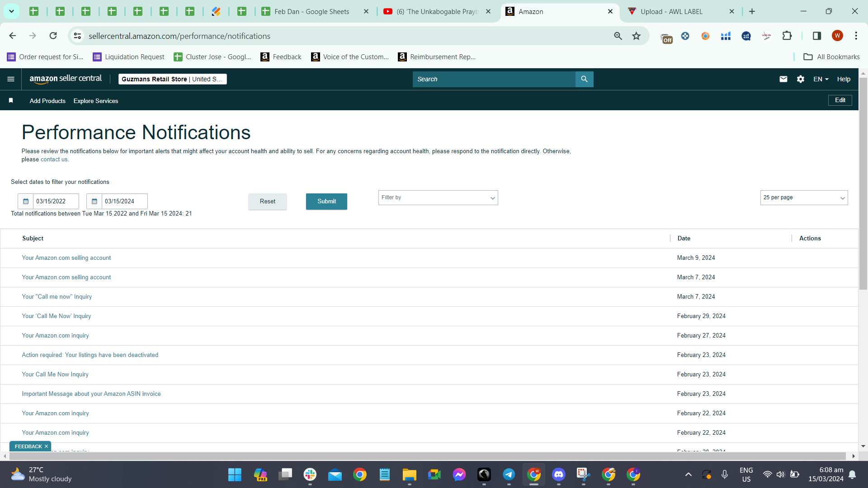Open Add Products in the navigation bar
The width and height of the screenshot is (868, 488).
tap(47, 101)
